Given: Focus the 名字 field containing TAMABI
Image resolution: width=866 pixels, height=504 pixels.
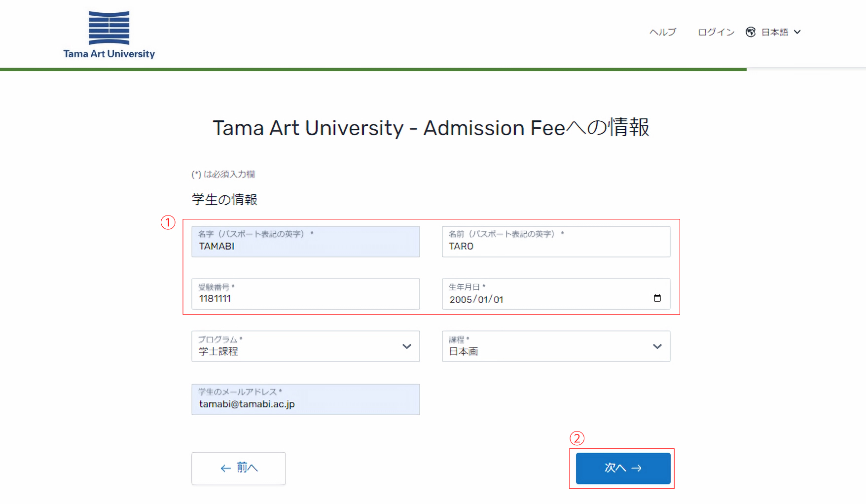Looking at the screenshot, I should pyautogui.click(x=305, y=242).
